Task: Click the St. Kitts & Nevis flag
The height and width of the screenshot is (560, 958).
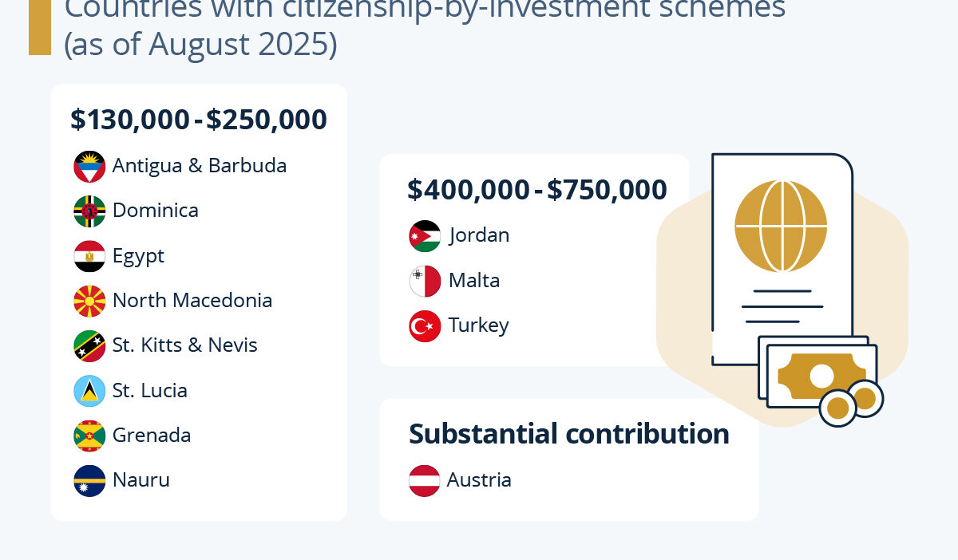Action: click(89, 346)
